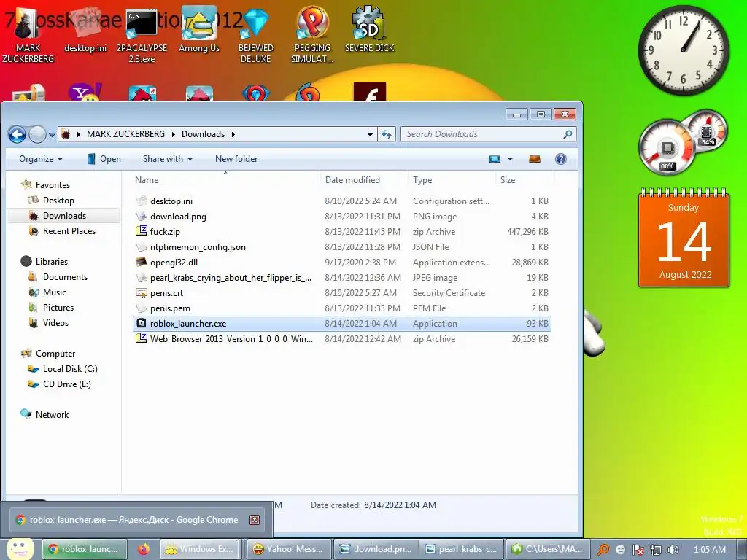Switch to download.png taskbar window
Viewport: 747px width, 560px height.
(376, 549)
